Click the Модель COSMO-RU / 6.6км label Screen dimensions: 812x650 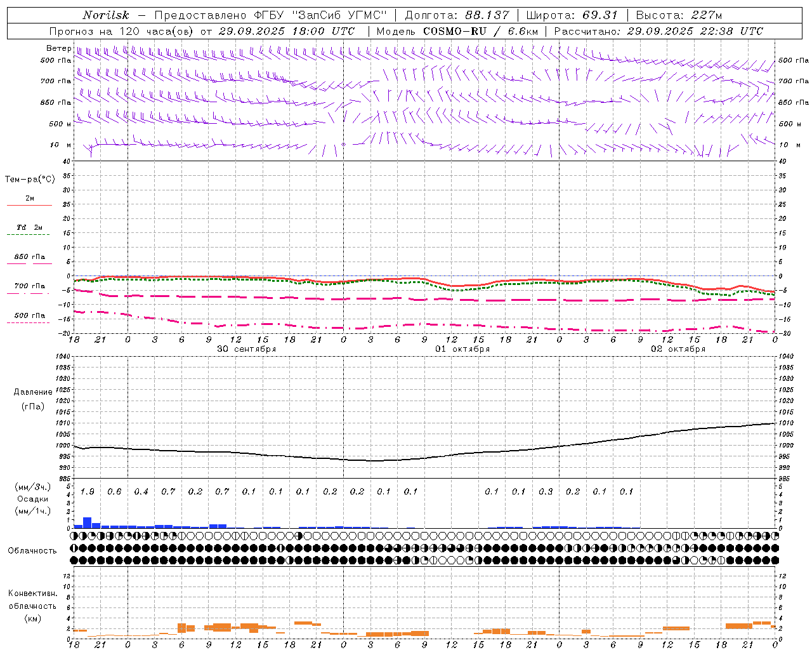pos(457,31)
